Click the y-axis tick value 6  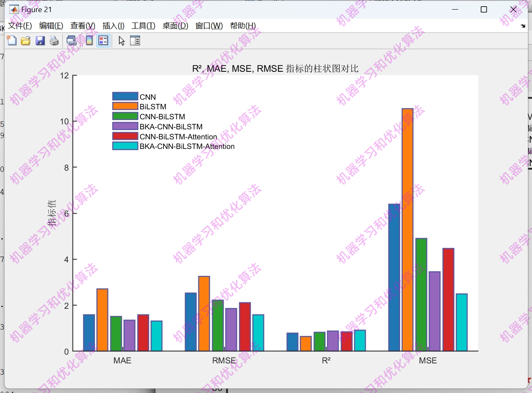click(66, 213)
